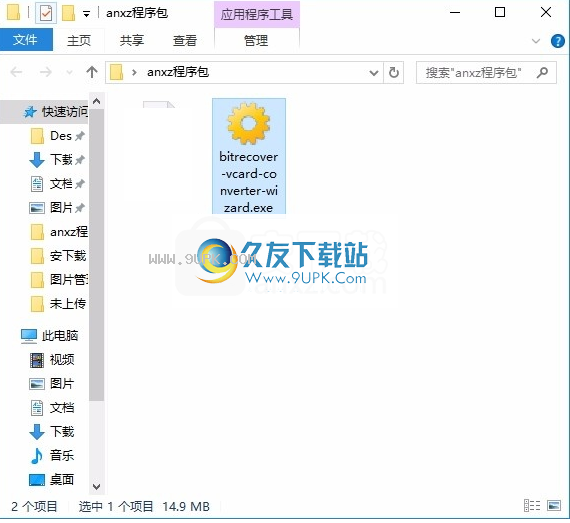
Task: Open the 安下载 folder in sidebar
Action: point(58,256)
